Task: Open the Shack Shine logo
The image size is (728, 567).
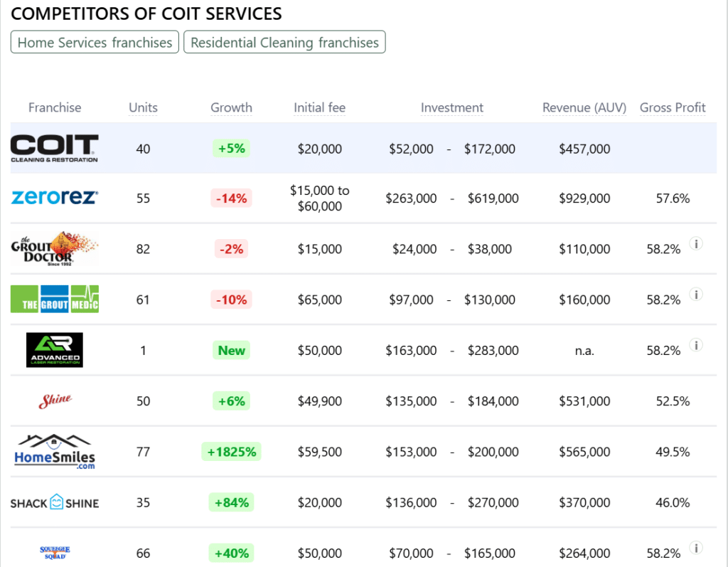Action: pyautogui.click(x=54, y=502)
